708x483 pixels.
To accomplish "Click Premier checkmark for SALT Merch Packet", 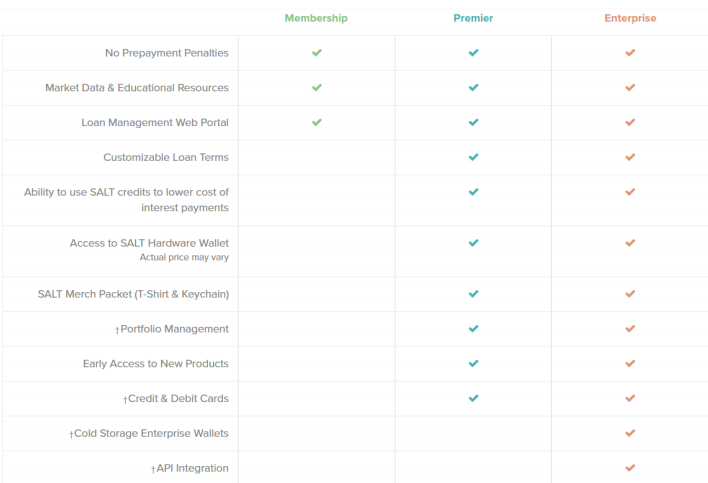I will point(474,294).
